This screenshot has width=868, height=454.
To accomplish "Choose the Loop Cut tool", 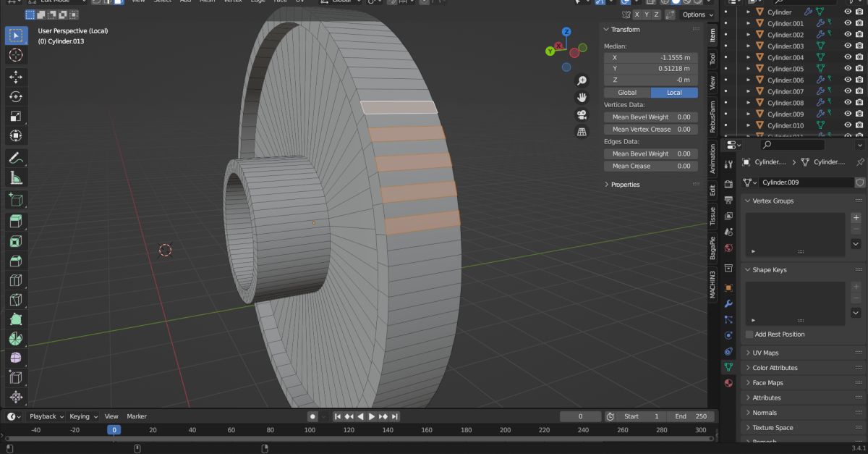I will pyautogui.click(x=16, y=280).
